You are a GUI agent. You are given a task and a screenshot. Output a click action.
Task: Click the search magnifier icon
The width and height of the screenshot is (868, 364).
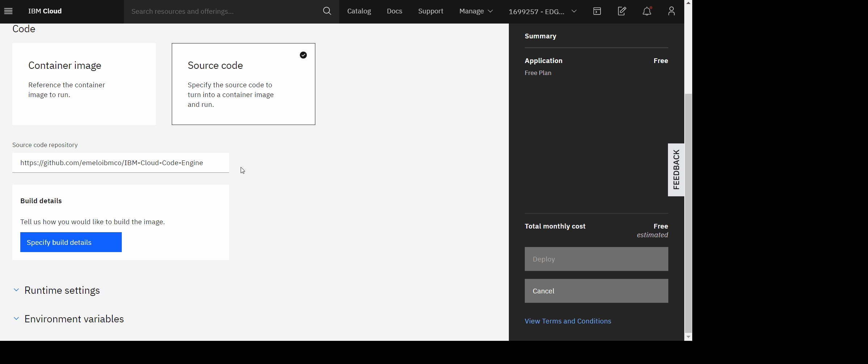[327, 11]
